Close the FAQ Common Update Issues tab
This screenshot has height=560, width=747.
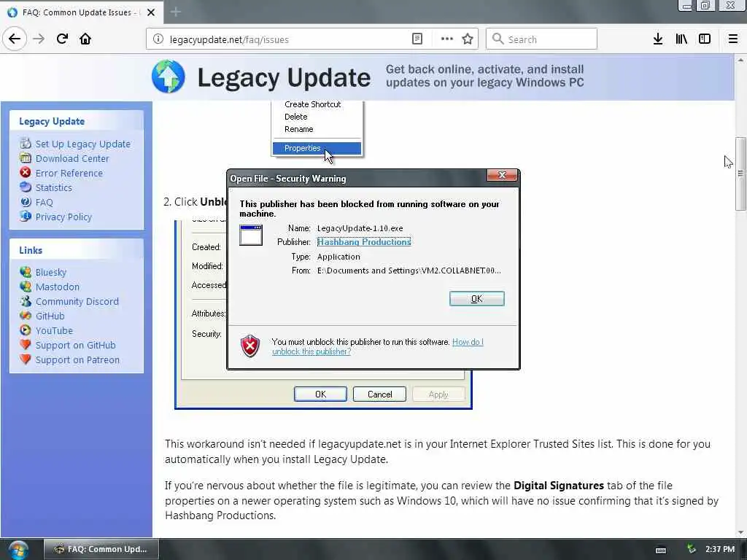151,12
